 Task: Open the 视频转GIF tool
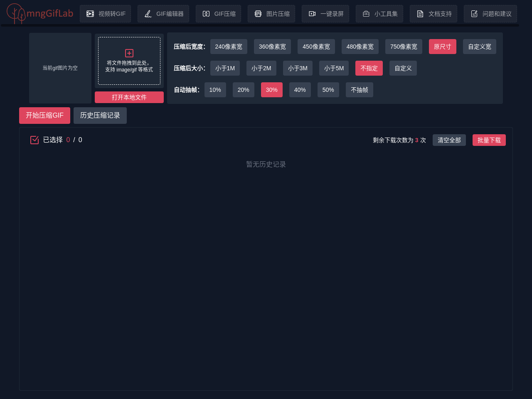click(105, 14)
